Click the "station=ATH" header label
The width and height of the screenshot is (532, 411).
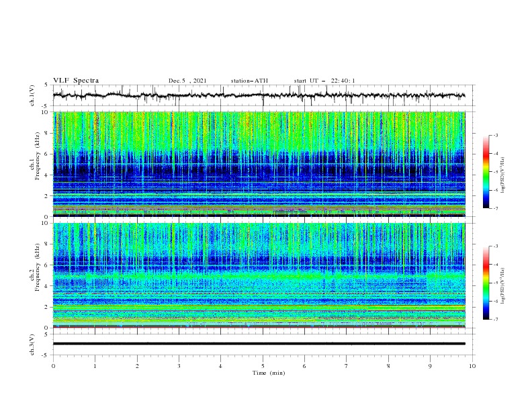pyautogui.click(x=249, y=81)
